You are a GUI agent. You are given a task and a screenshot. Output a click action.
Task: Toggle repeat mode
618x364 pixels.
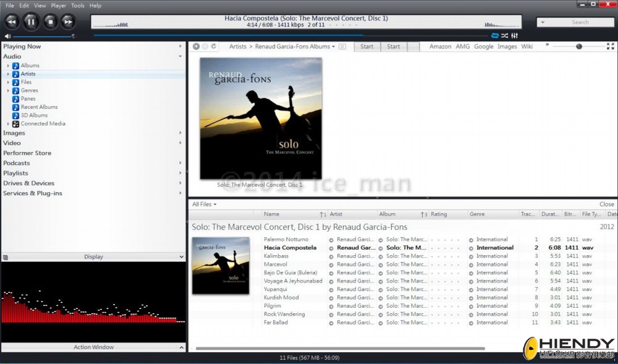[494, 36]
